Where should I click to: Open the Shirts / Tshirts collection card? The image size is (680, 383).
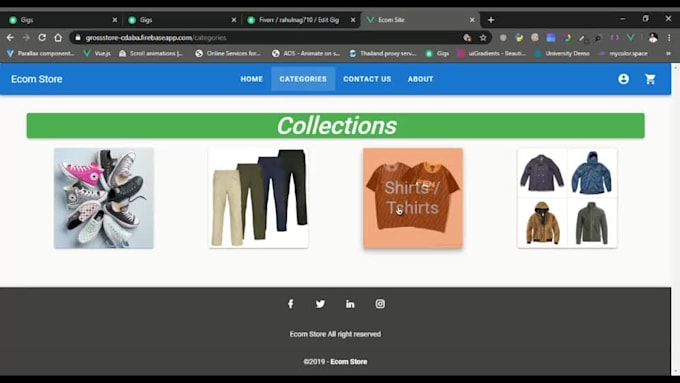[413, 198]
